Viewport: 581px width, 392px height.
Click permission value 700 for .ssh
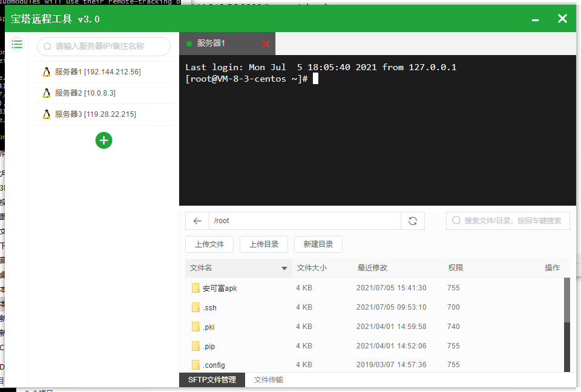coord(453,307)
